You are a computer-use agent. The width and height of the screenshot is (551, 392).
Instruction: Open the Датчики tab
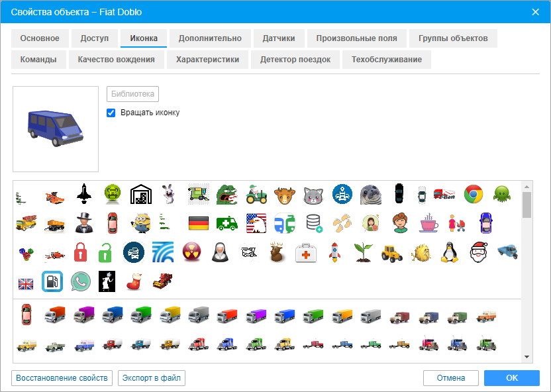point(279,38)
